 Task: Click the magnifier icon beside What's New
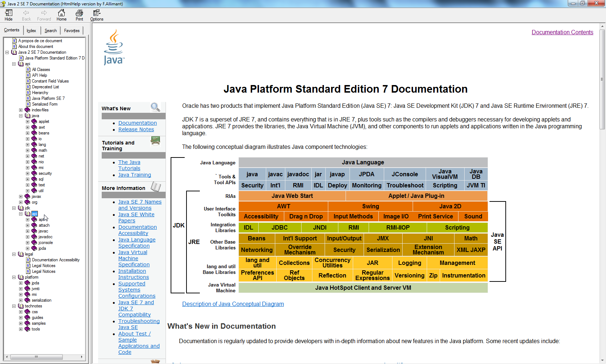tap(155, 107)
